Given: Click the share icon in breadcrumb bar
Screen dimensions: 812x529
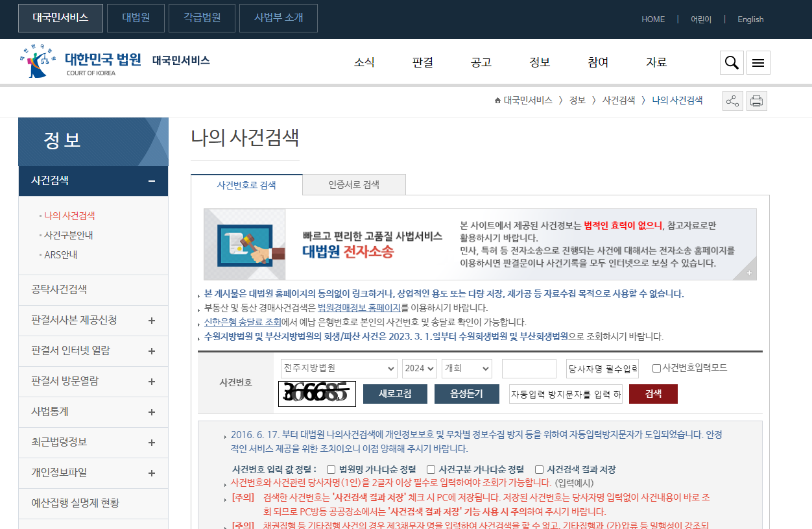Looking at the screenshot, I should (x=732, y=101).
